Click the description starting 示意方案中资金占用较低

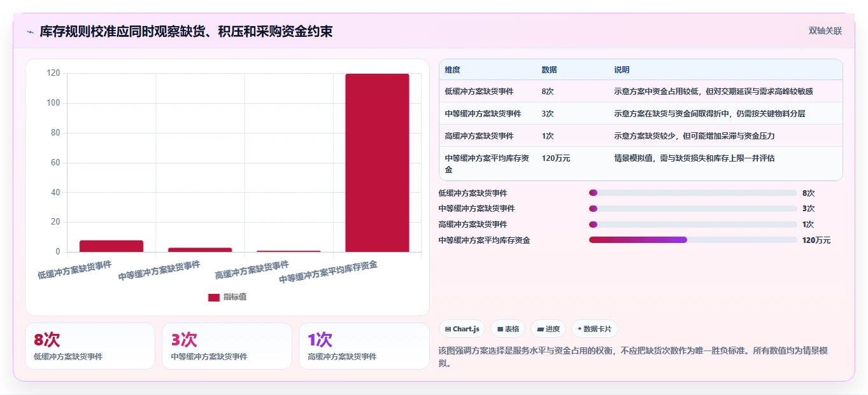pos(713,91)
